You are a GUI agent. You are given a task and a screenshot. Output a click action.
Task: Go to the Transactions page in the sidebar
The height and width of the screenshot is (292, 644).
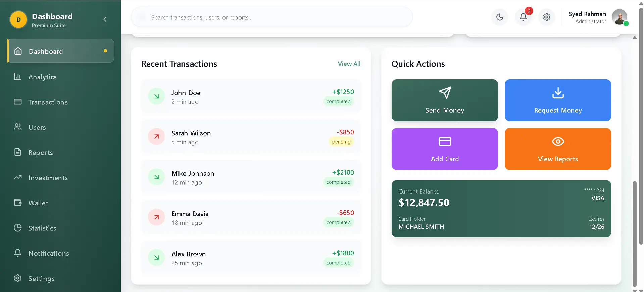[48, 102]
